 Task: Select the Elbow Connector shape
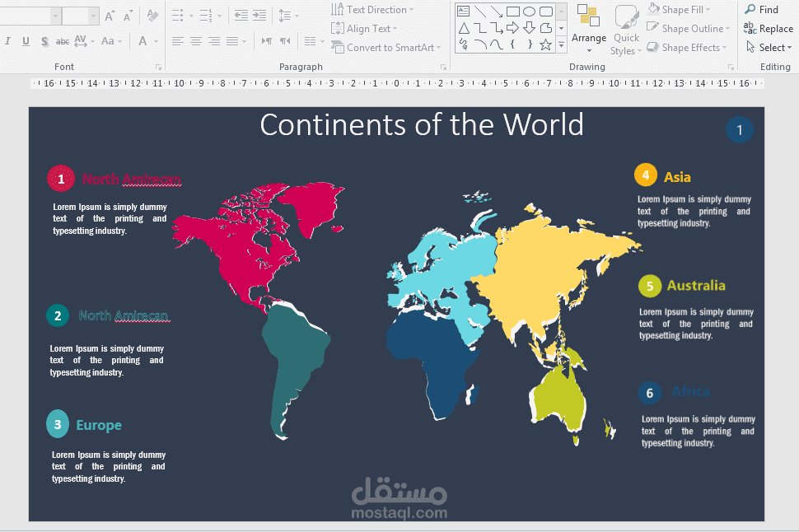(x=480, y=27)
